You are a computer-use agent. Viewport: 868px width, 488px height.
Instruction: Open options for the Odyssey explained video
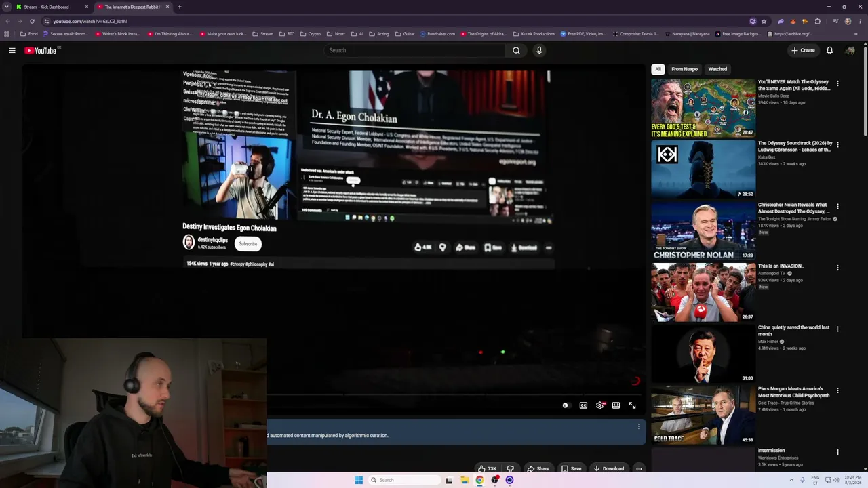(837, 83)
